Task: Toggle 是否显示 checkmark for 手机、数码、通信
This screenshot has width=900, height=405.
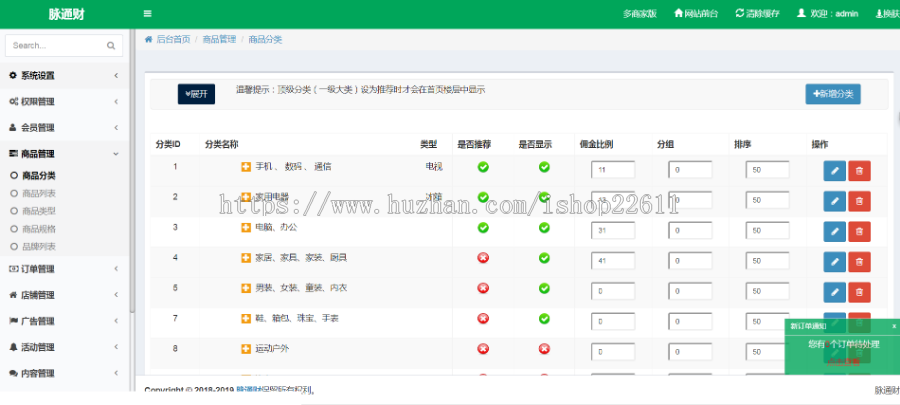Action: point(544,167)
